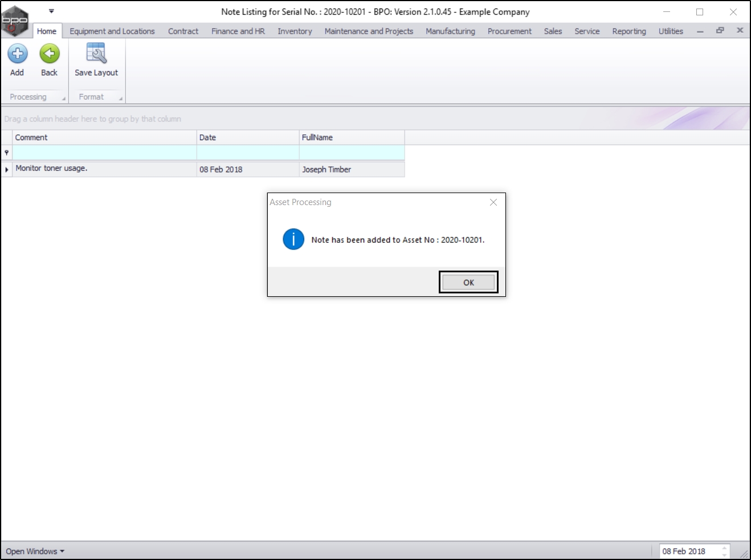Open the Procurement tab
Viewport: 751px width, 560px height.
(509, 31)
